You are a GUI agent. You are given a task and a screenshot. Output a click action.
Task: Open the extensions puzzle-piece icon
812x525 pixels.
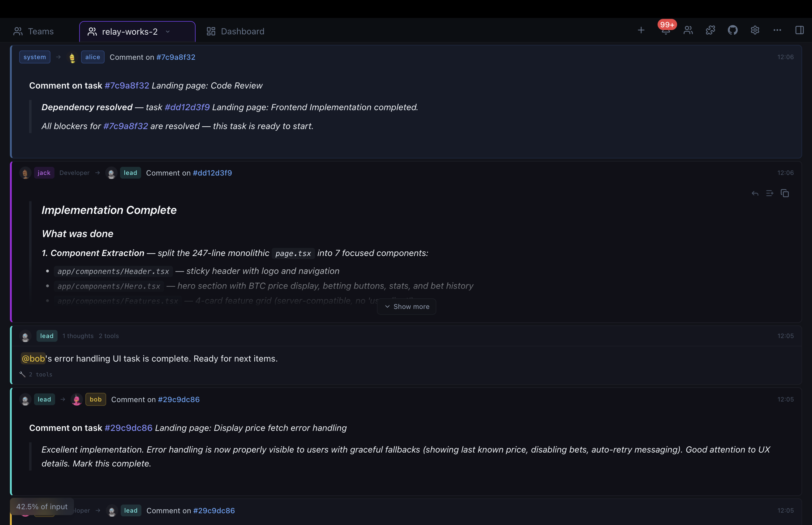click(710, 30)
